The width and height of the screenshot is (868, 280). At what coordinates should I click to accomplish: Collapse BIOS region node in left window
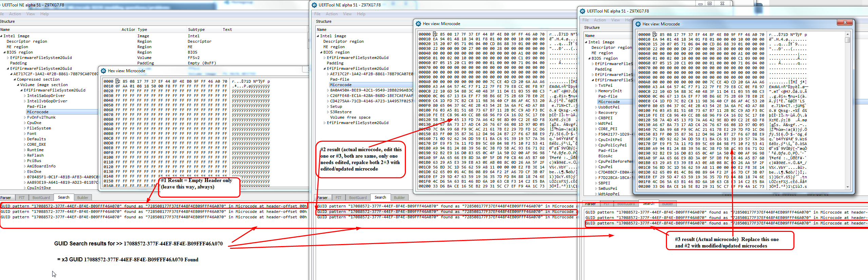(x=5, y=52)
